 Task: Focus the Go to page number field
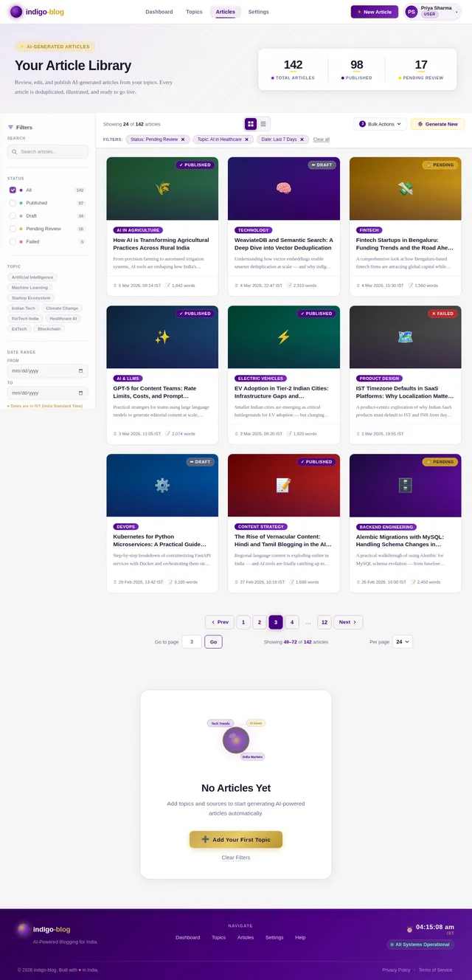[192, 642]
